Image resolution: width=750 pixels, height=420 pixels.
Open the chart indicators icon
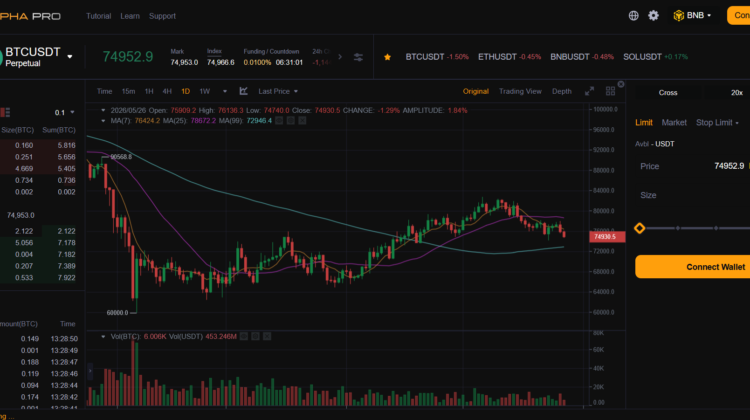[x=243, y=91]
